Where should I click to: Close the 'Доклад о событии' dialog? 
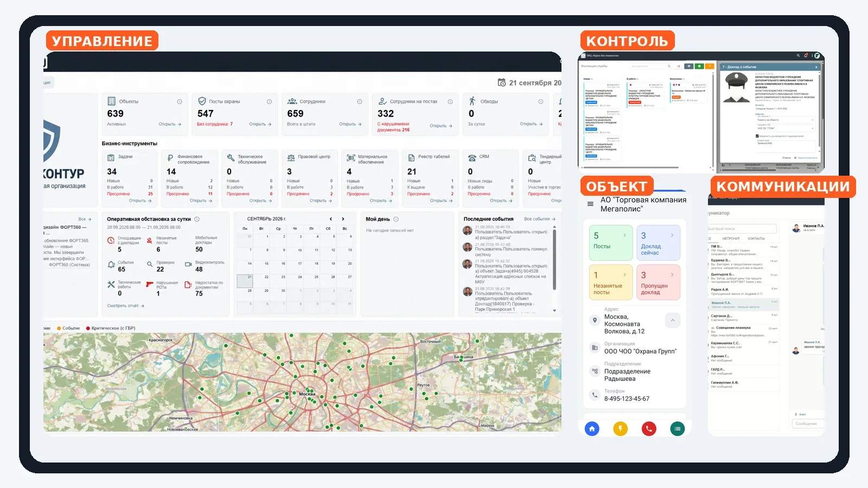click(x=816, y=67)
